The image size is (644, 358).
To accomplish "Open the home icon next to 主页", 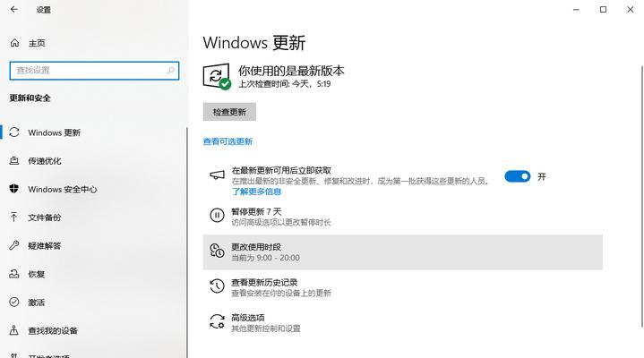I will [x=15, y=43].
